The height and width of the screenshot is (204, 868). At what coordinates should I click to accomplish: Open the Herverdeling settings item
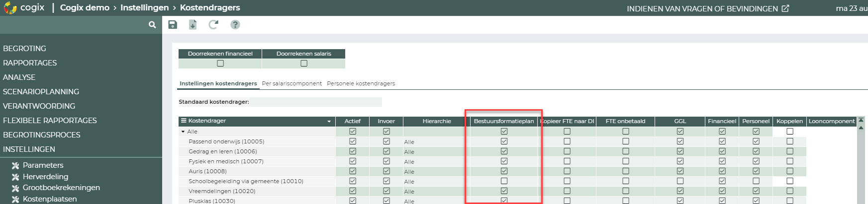point(45,177)
